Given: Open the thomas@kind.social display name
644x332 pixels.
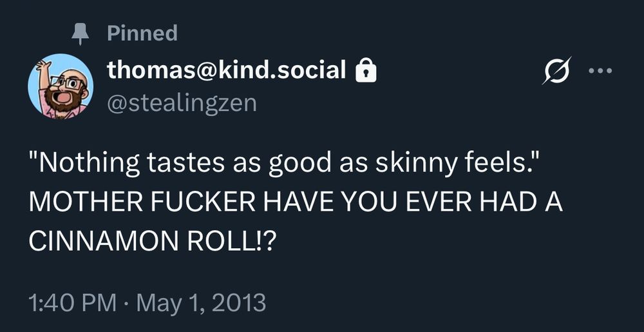Looking at the screenshot, I should [x=226, y=70].
